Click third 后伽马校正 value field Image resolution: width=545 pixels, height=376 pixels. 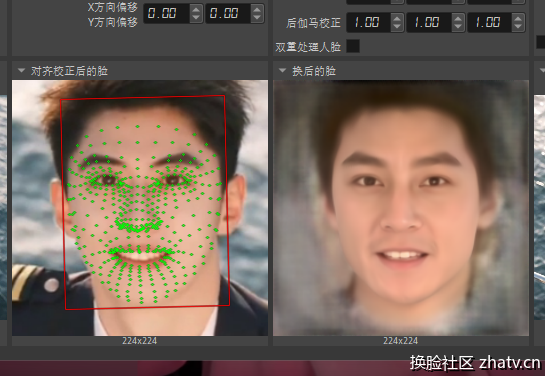coord(489,23)
